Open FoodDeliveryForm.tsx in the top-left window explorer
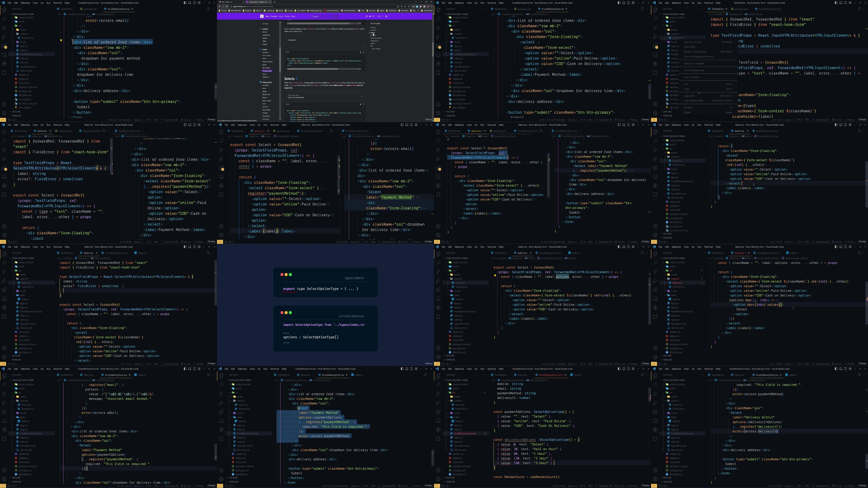The height and width of the screenshot is (488, 868). click(x=31, y=54)
